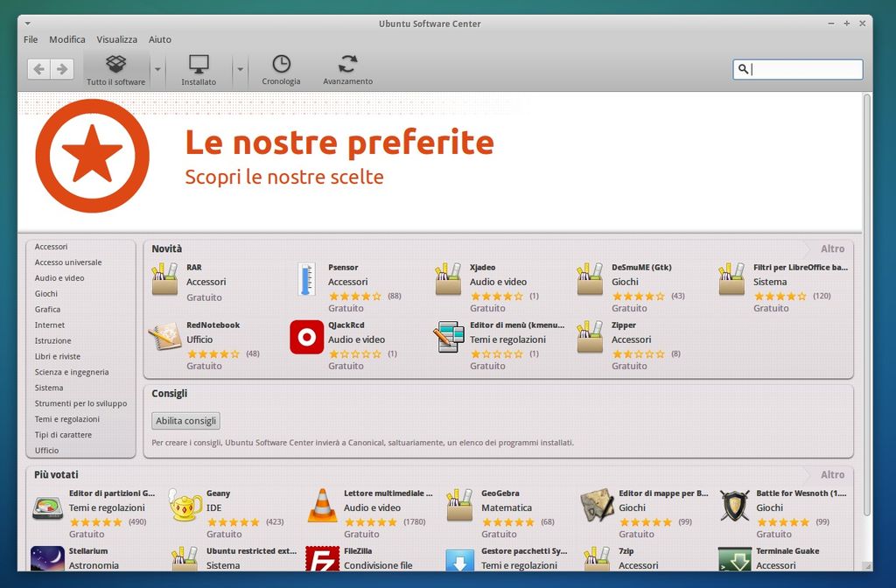Screen dimensions: 896x588
Task: Select the Accesso universale category
Action: click(68, 262)
